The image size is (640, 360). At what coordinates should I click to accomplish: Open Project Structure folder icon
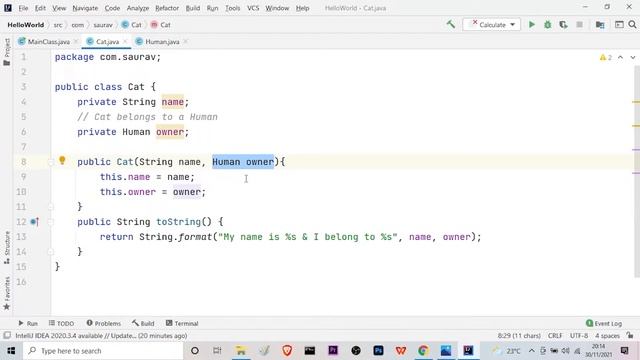click(x=600, y=24)
